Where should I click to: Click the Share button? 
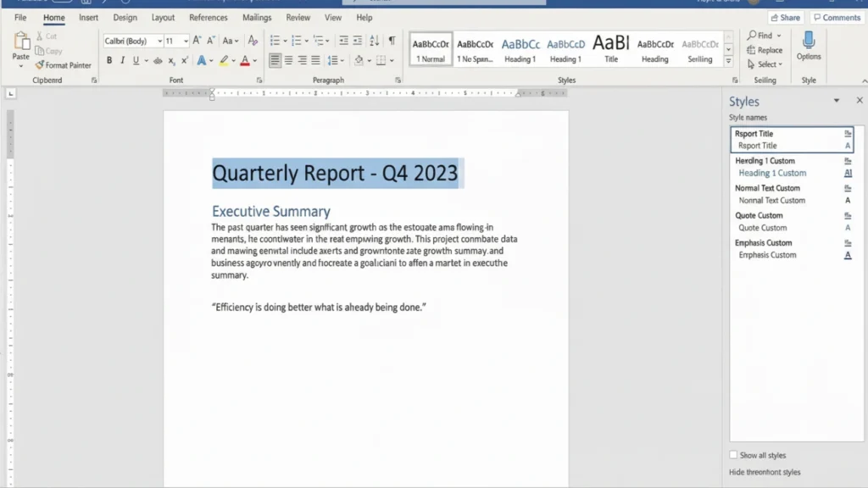tap(784, 16)
